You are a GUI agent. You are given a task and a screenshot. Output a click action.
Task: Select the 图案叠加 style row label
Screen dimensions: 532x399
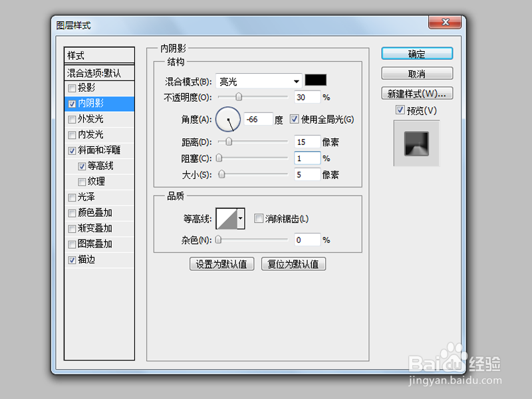coord(95,244)
